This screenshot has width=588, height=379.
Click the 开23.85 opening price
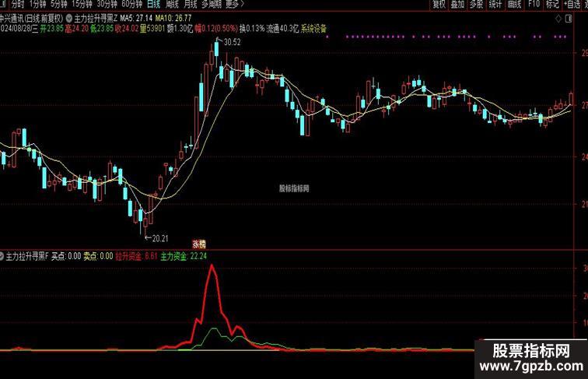pos(52,29)
